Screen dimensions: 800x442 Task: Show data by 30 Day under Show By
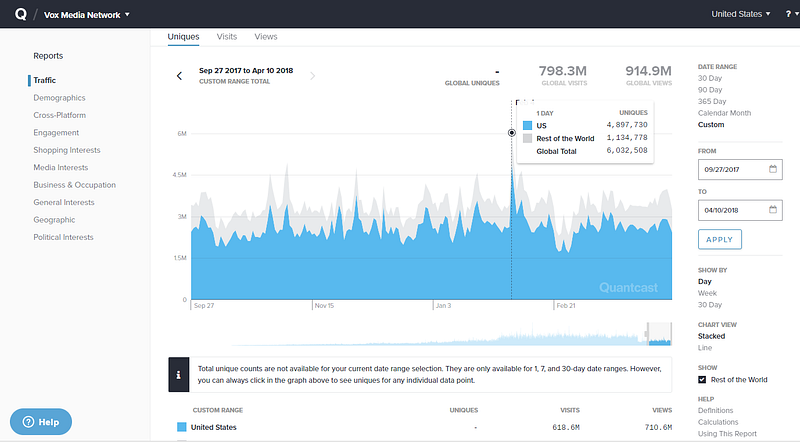pos(710,305)
